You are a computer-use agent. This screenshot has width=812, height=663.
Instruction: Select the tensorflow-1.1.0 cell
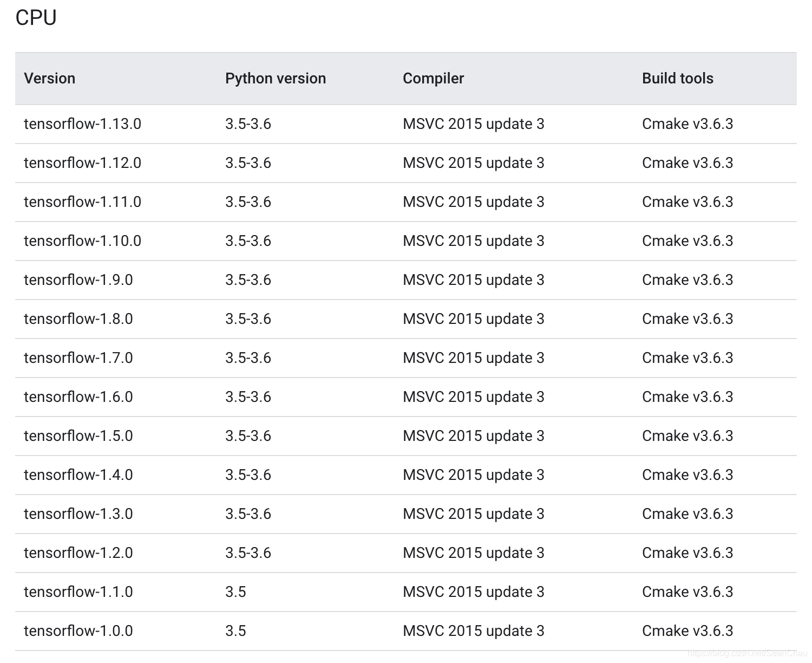point(78,592)
